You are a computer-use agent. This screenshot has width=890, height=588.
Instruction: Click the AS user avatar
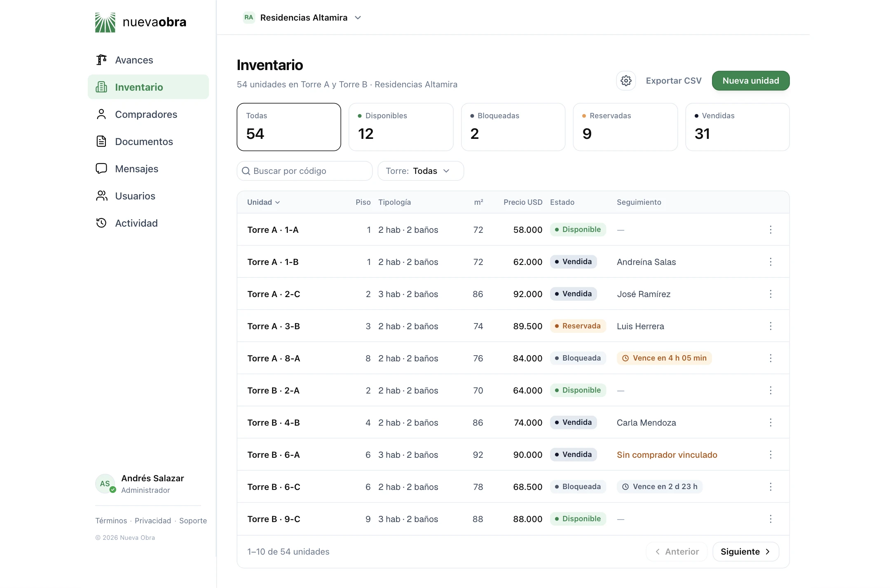[x=105, y=484]
